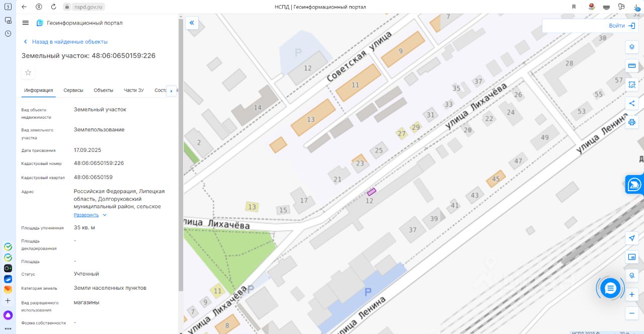Select the Части ЗУ tab

[134, 91]
